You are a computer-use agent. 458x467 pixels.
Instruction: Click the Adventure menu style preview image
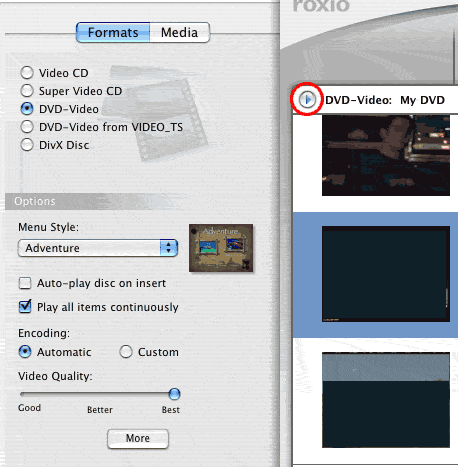221,248
